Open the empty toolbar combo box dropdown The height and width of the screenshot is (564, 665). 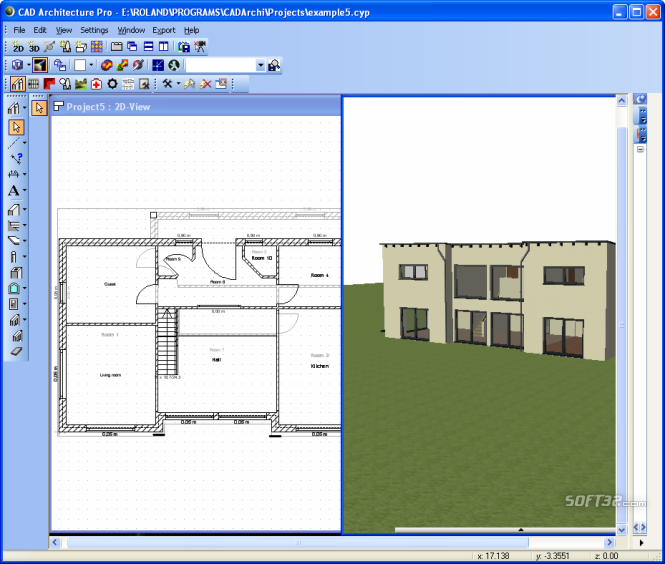point(260,65)
